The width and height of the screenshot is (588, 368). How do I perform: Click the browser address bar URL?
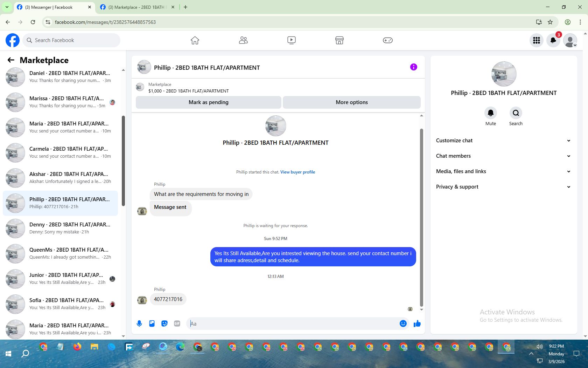105,22
